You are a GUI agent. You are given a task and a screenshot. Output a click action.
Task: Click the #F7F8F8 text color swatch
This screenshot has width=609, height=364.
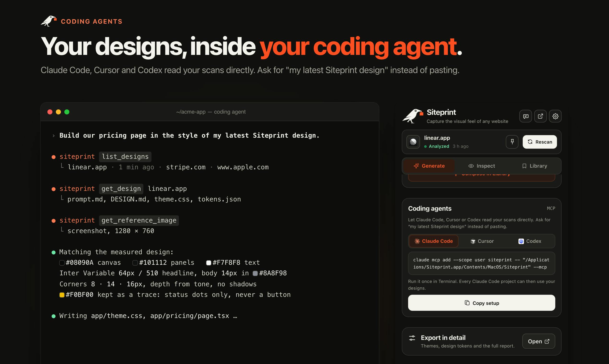[209, 263]
